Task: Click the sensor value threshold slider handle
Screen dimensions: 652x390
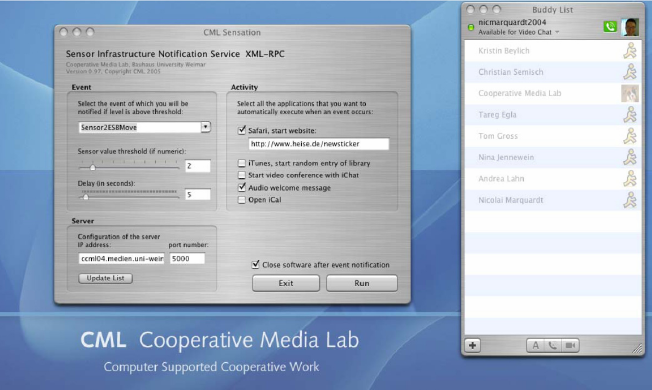Action: (93, 167)
